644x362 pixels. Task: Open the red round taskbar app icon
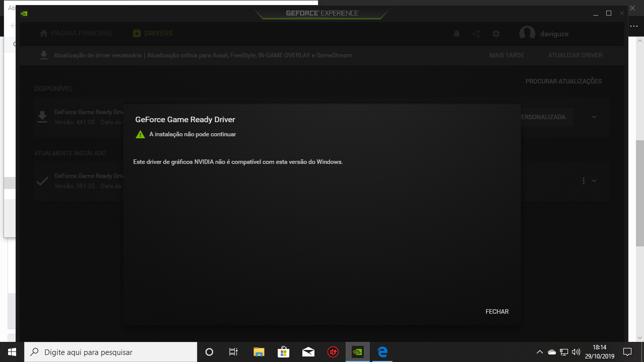[333, 352]
